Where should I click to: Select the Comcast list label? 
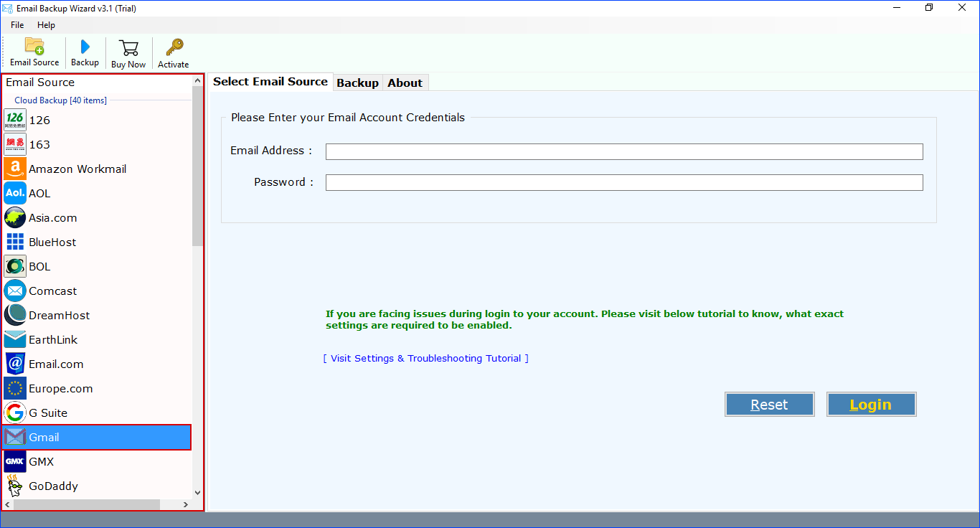click(53, 291)
